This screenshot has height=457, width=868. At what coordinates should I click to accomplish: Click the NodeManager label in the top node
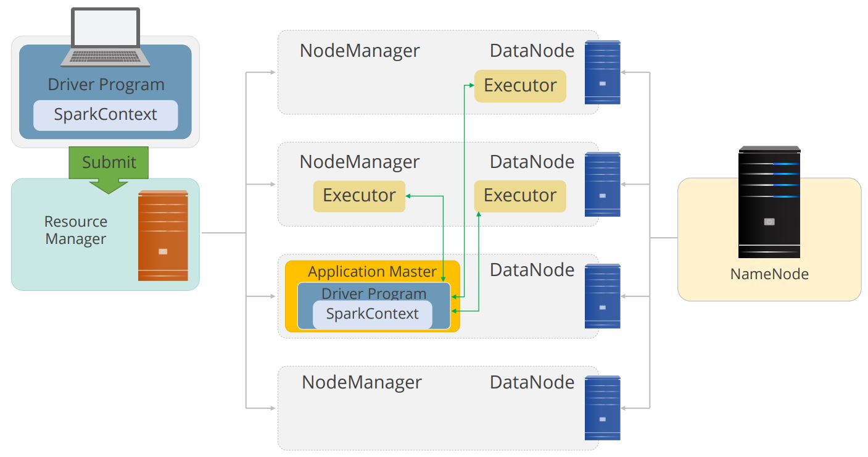click(x=360, y=51)
